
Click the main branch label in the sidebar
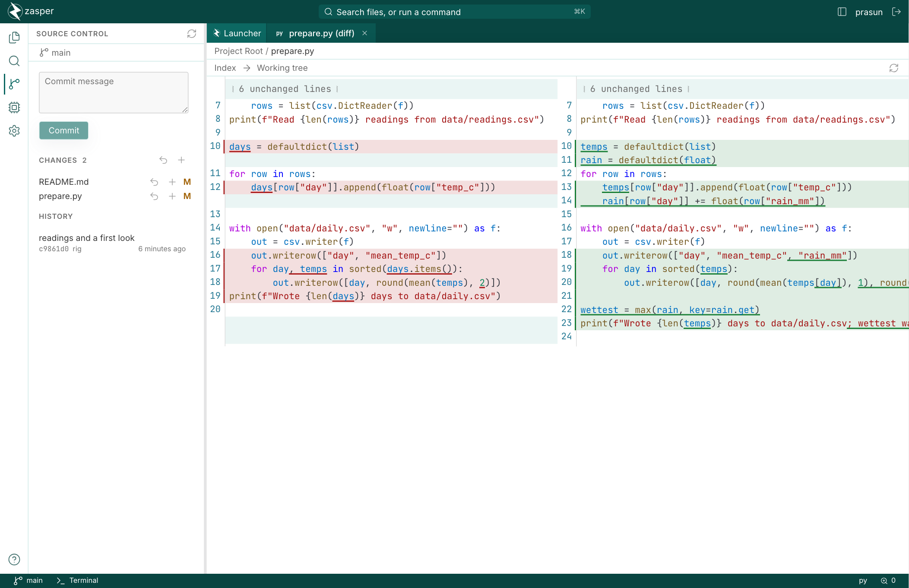55,53
